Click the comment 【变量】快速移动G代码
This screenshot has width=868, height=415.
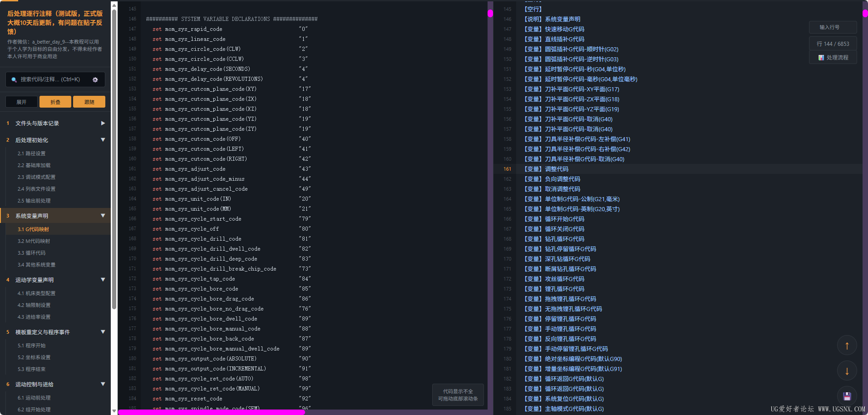554,29
